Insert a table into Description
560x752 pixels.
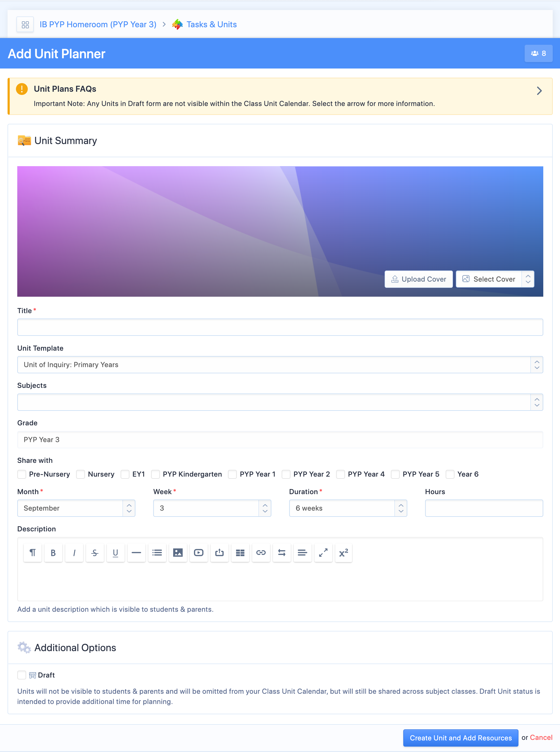point(240,553)
